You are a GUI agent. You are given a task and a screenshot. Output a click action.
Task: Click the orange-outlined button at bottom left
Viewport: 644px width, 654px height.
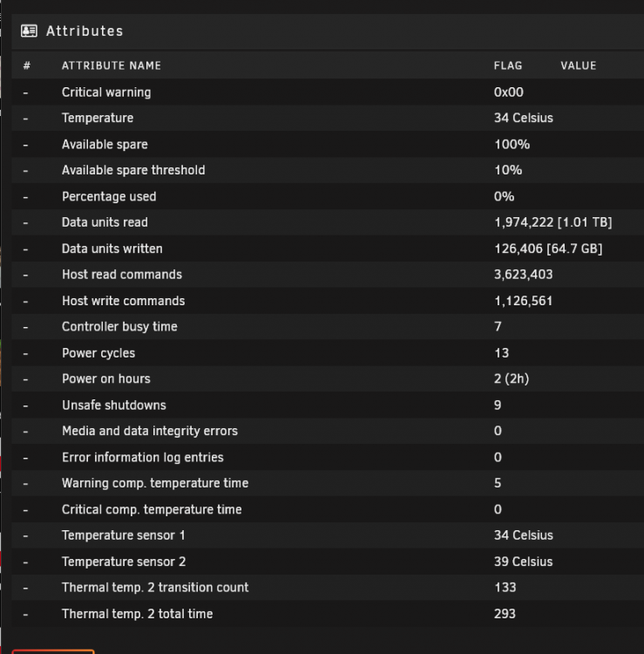point(53,651)
